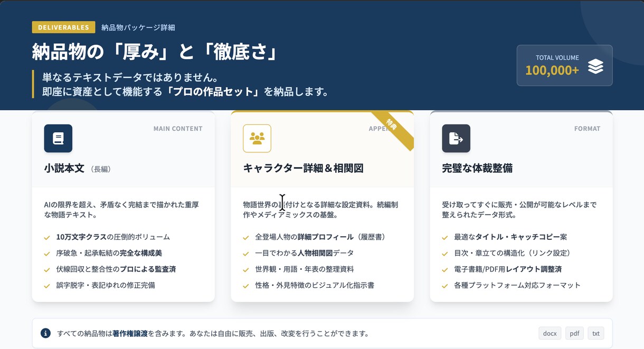Screen dimensions: 644x349
Task: Click the text 性格・外見特徴のビジュアル化指示書
Action: 315,285
